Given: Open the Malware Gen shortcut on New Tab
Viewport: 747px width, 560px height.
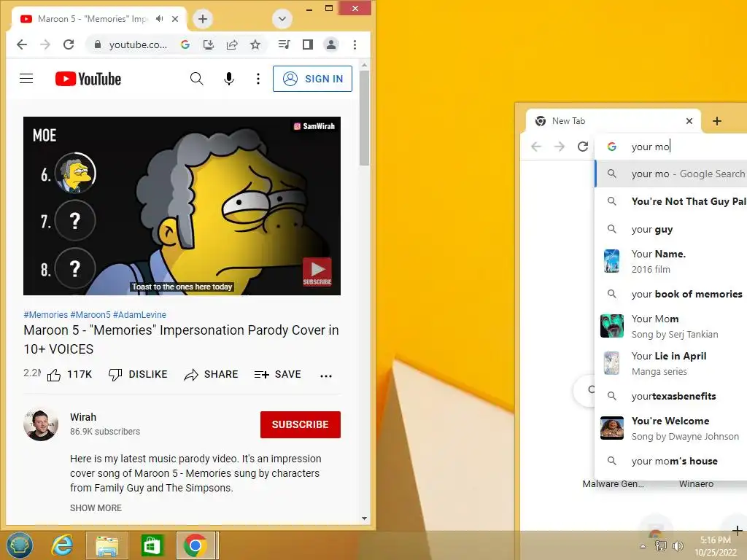Looking at the screenshot, I should tap(613, 484).
